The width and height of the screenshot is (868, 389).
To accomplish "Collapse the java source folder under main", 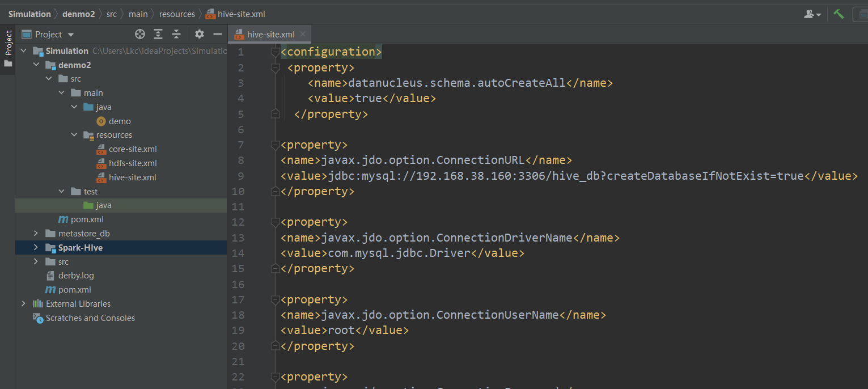I will tap(74, 107).
